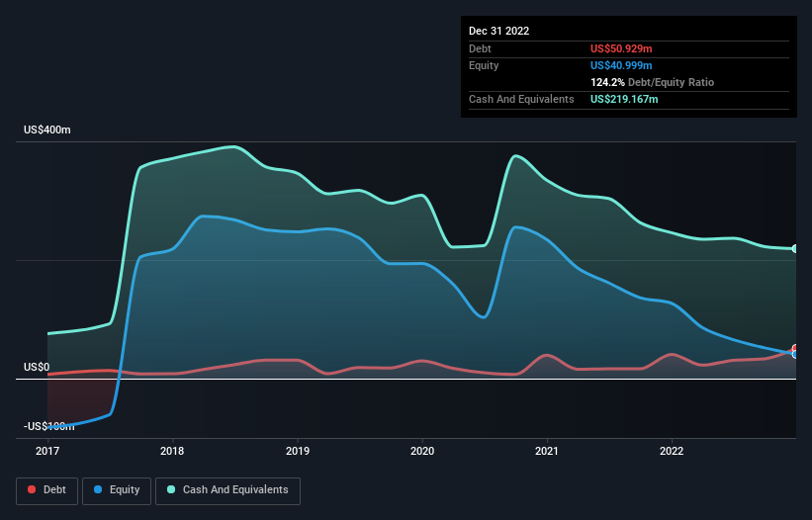Select the 2017 axis label
This screenshot has height=520, width=812.
point(47,451)
